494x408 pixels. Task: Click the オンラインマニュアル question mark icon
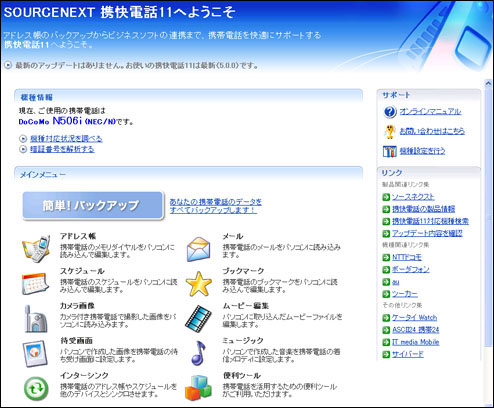390,112
